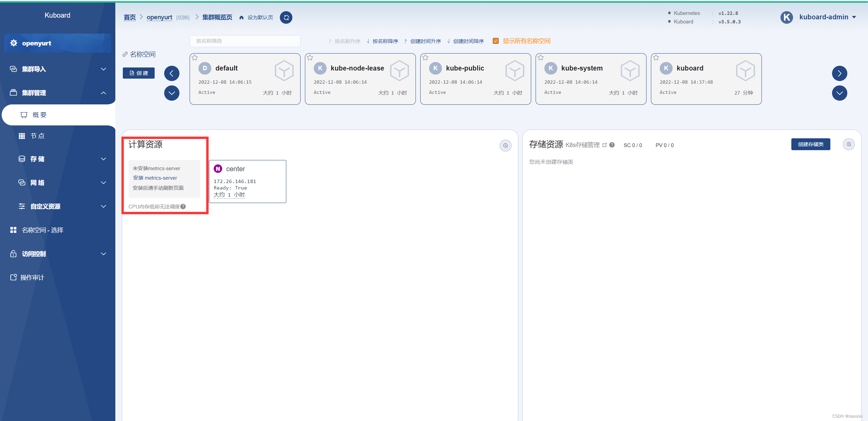Click the help icon next to K8s存储管理
The height and width of the screenshot is (421, 868).
(612, 145)
